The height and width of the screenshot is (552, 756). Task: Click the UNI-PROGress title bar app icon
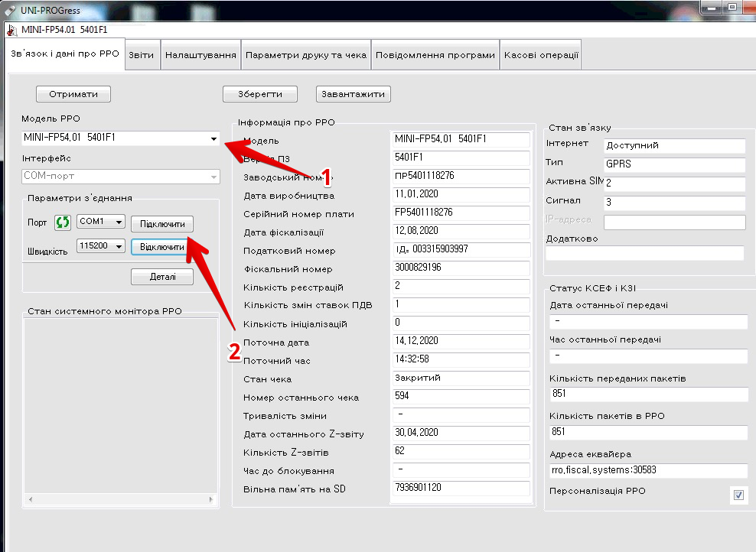(10, 10)
